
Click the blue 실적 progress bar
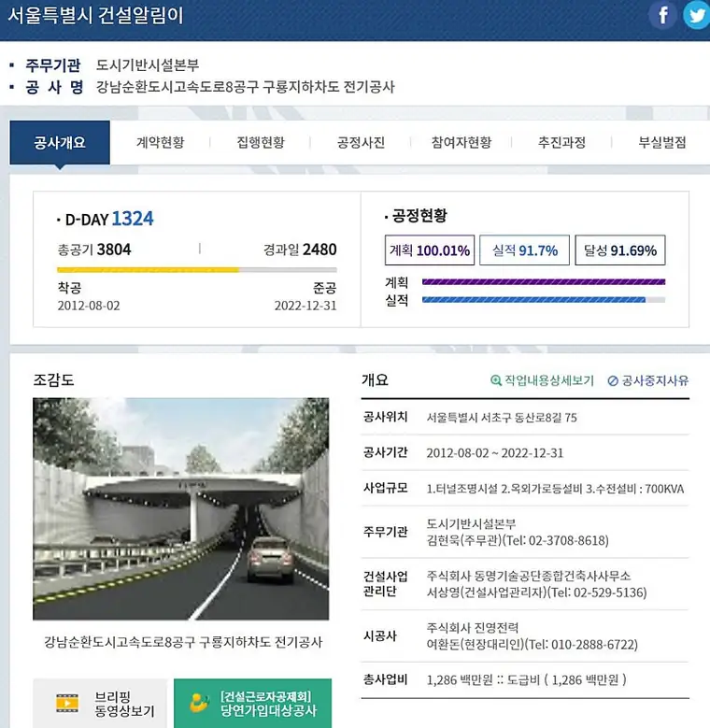pos(544,300)
